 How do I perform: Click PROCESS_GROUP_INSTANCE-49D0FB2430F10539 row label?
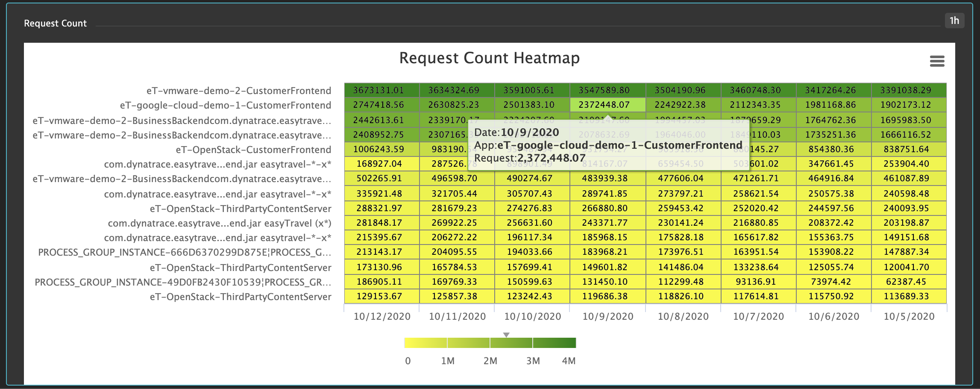[183, 282]
